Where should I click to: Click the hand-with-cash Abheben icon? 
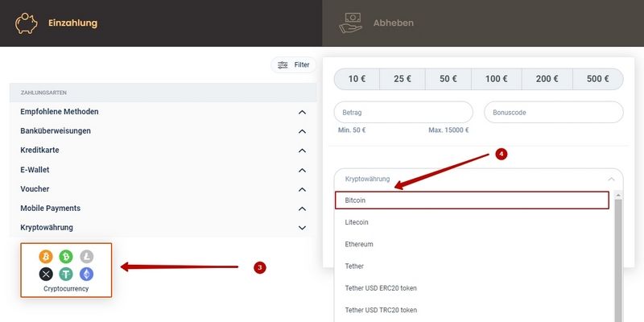point(351,23)
